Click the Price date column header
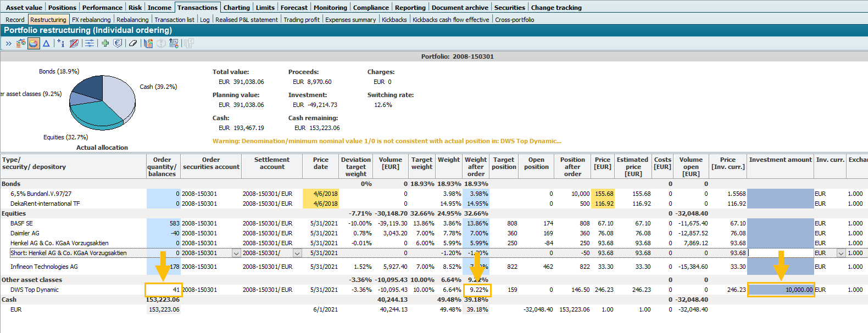 coord(321,163)
